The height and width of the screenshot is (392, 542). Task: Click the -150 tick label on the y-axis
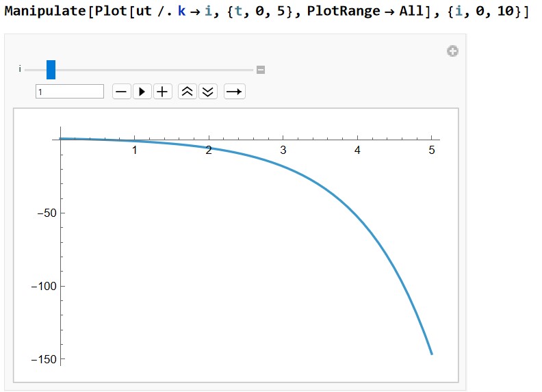(43, 359)
